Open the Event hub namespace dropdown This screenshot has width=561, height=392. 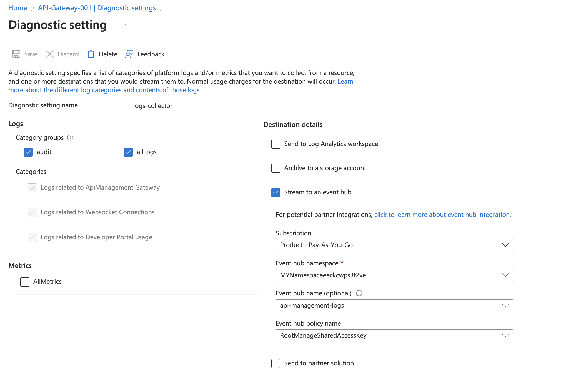[394, 275]
